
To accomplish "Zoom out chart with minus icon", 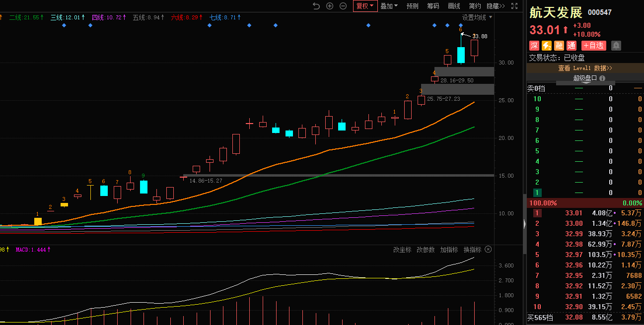I will coord(343,6).
